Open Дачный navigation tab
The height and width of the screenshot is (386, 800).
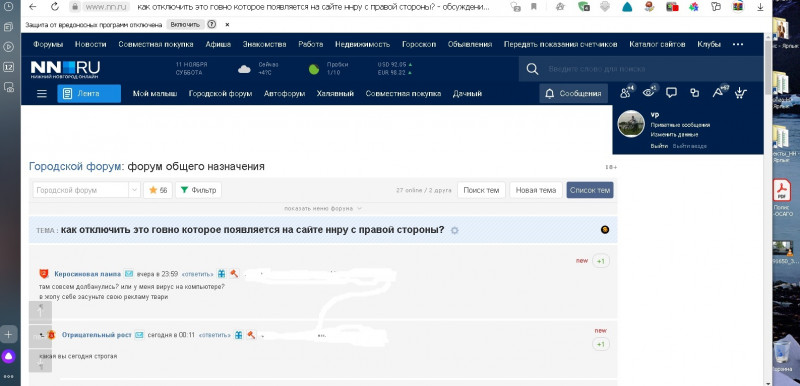467,94
